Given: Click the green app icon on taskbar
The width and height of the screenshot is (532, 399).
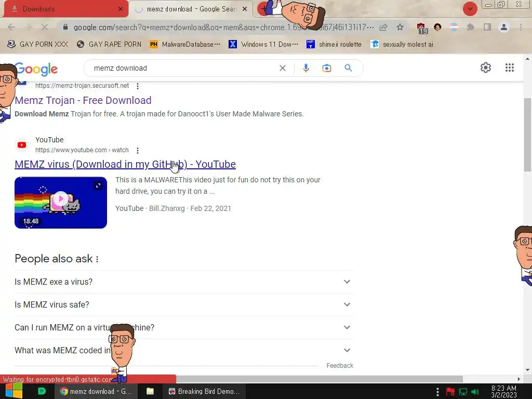Looking at the screenshot, I should coord(42,391).
